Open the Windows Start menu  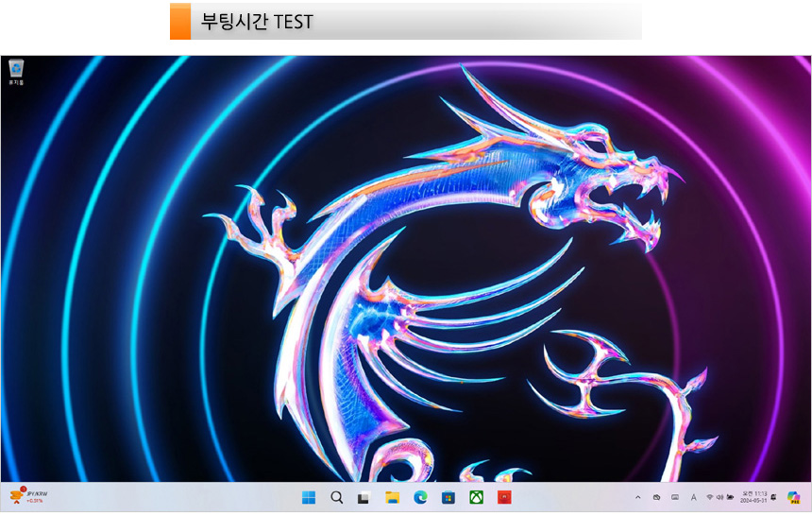(x=309, y=498)
